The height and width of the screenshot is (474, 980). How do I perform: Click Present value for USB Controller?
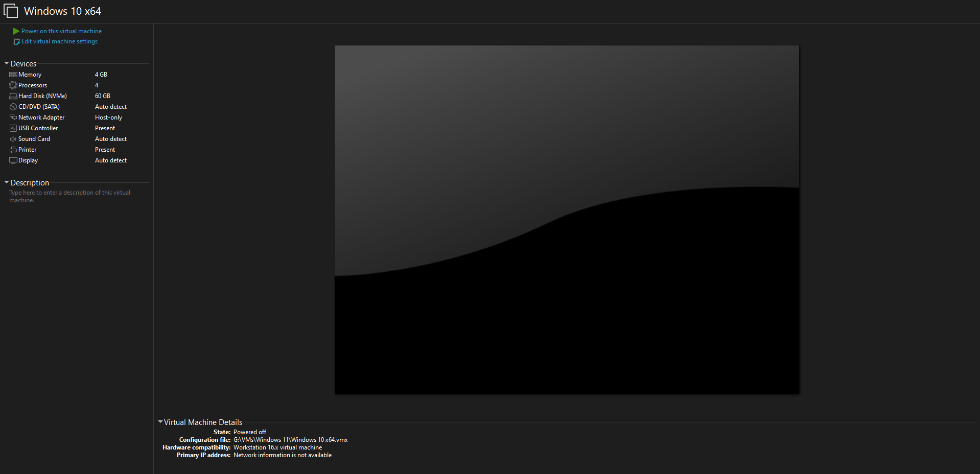click(105, 128)
